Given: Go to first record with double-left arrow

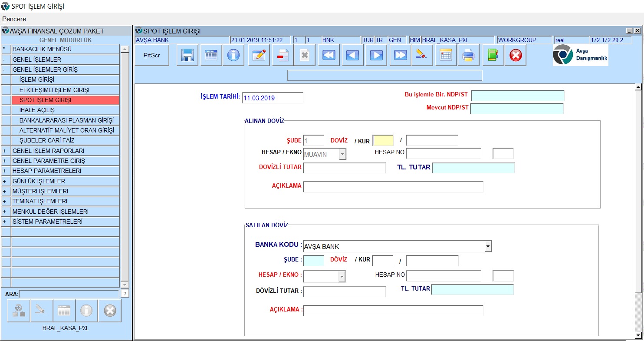Looking at the screenshot, I should 329,55.
